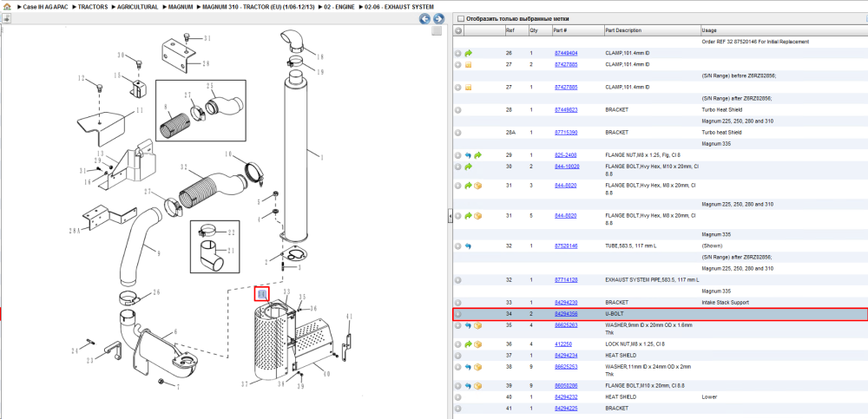
Task: Select callout 37 on the heat shield
Action: point(246,384)
